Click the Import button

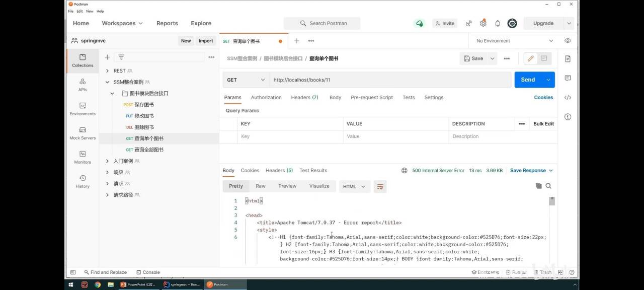(x=206, y=41)
